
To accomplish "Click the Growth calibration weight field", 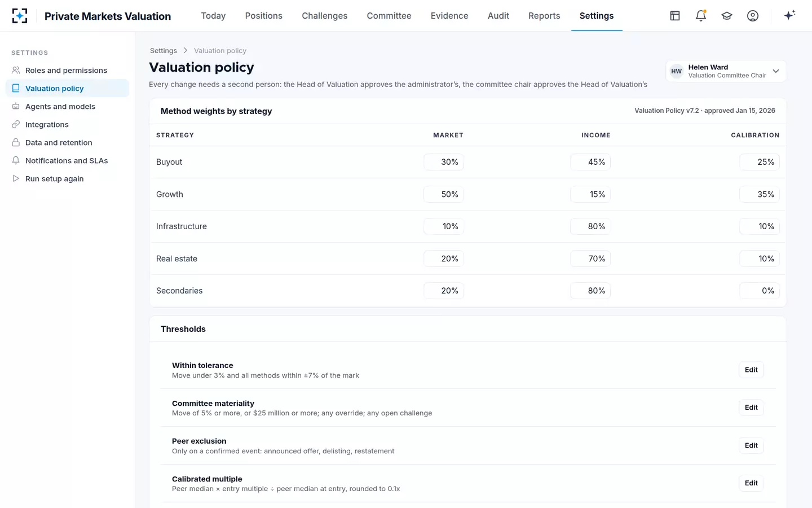I will (760, 194).
